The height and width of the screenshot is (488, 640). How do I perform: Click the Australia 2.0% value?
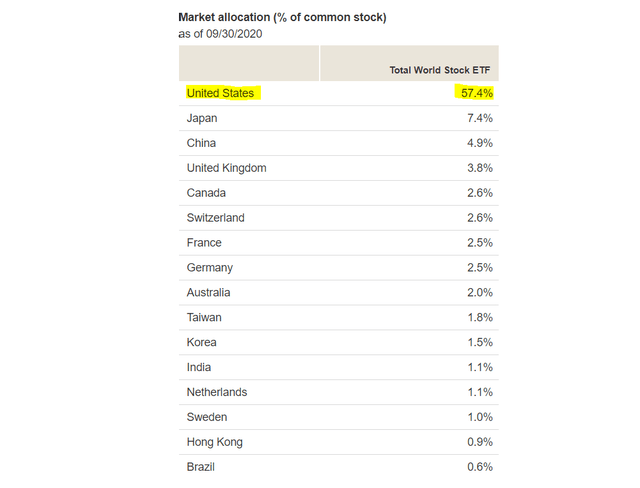point(480,293)
